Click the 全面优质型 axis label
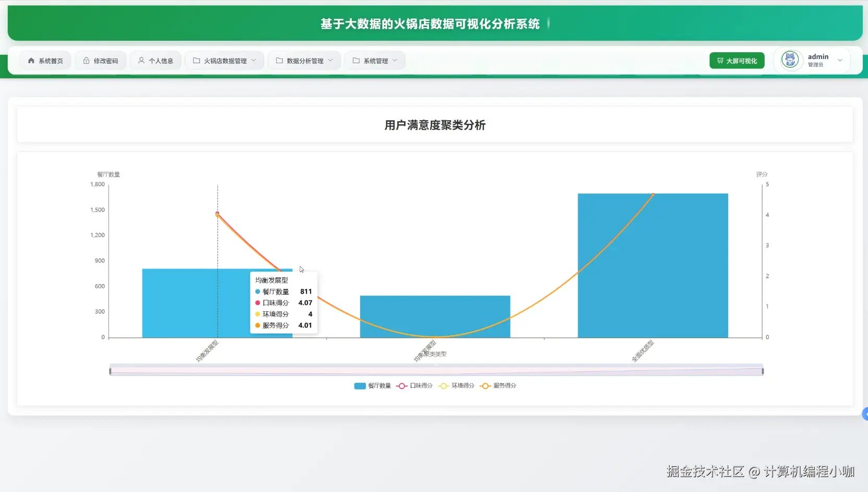The width and height of the screenshot is (868, 492). pyautogui.click(x=643, y=351)
